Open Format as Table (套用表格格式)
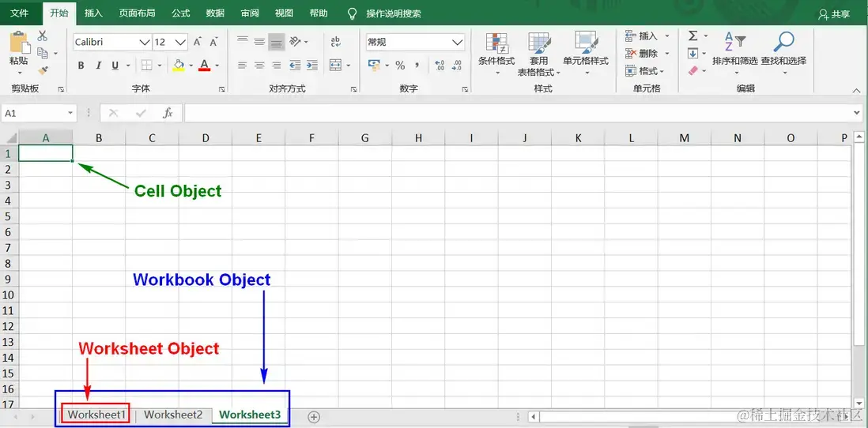The width and height of the screenshot is (868, 428). (x=538, y=54)
